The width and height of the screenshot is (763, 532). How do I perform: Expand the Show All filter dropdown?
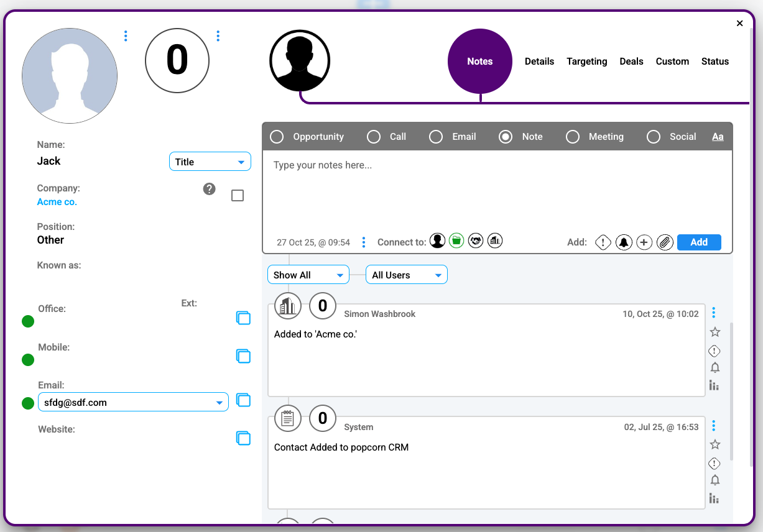pyautogui.click(x=308, y=275)
